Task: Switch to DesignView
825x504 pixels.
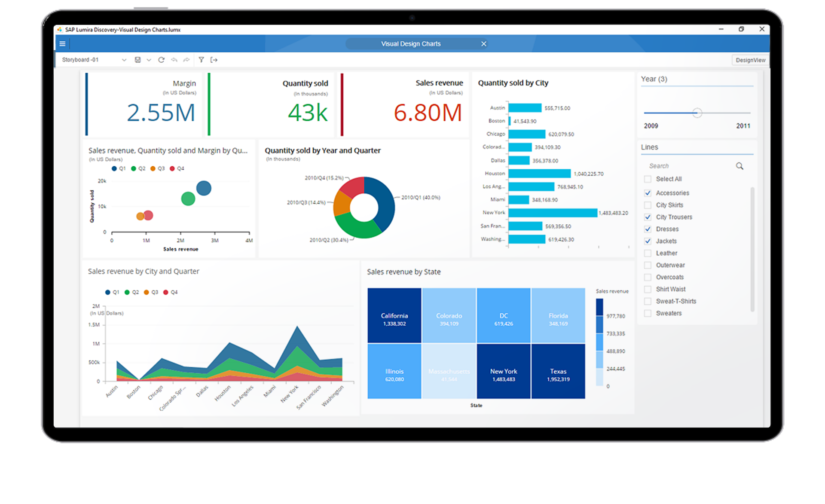Action: click(750, 60)
